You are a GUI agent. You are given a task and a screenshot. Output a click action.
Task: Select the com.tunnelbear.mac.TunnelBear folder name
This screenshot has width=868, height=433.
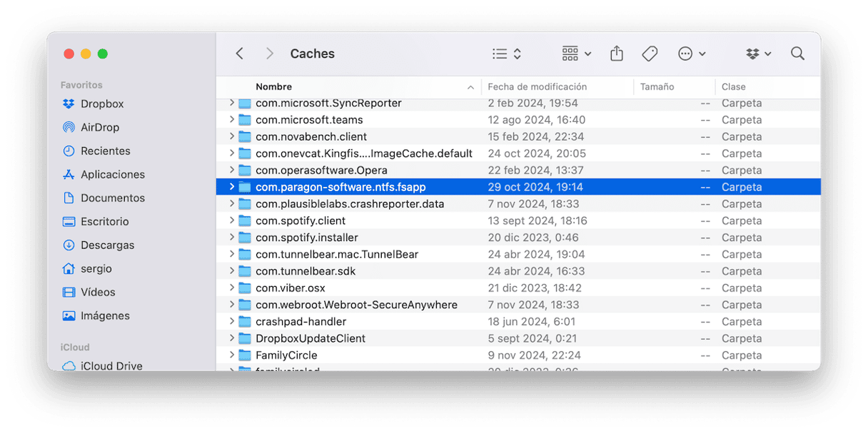coord(337,254)
